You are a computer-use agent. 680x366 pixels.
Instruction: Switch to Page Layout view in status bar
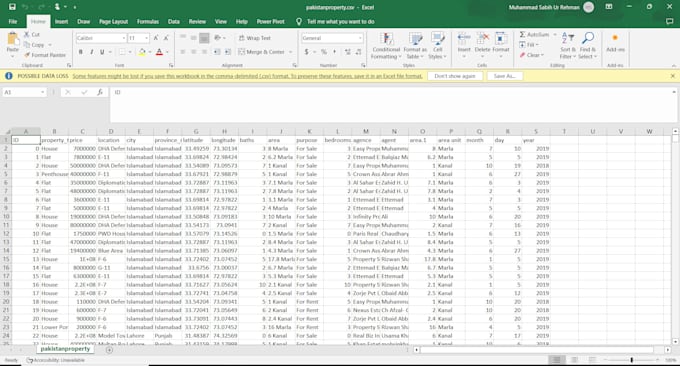574,360
